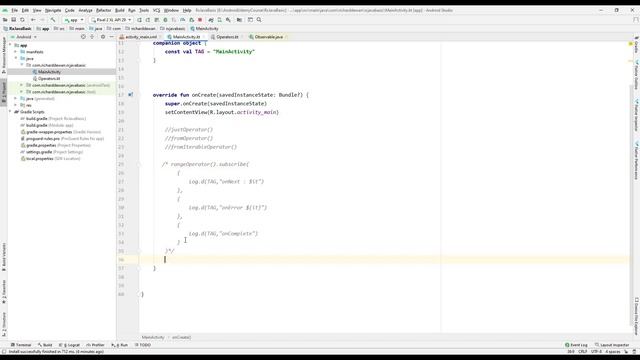
Task: Open the Terminal tool window
Action: [21, 345]
